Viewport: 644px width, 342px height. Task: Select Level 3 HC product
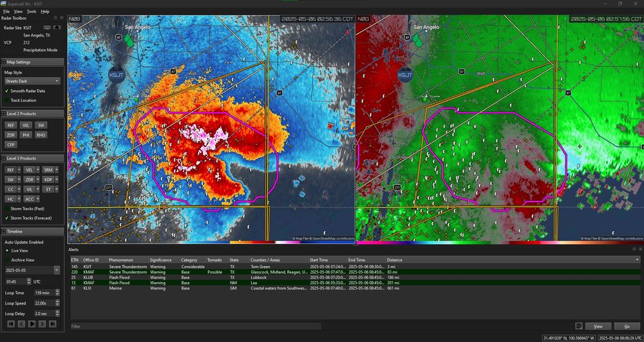pos(11,199)
